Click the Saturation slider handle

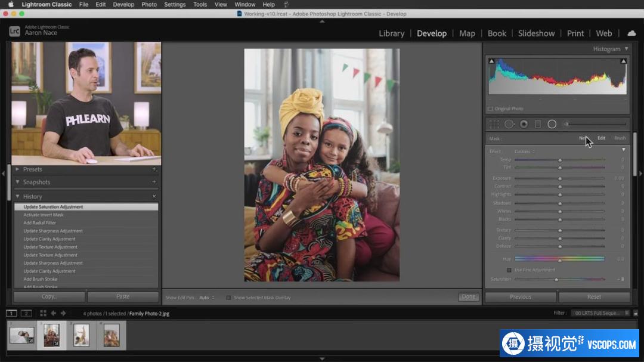(x=556, y=280)
